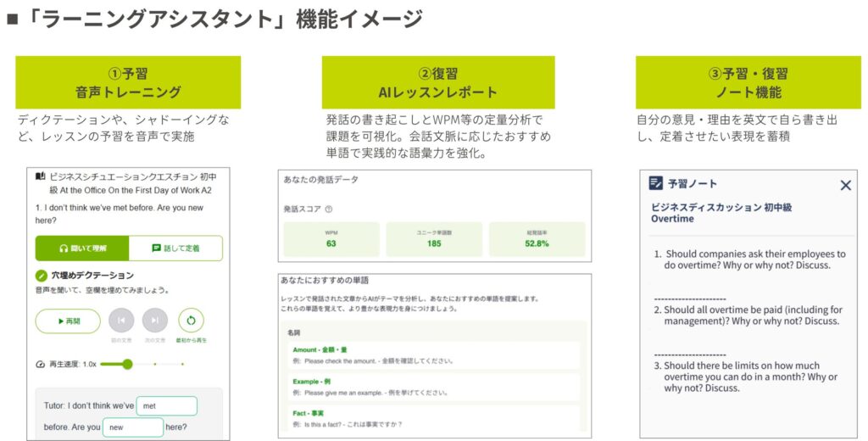
Task: Select the recommended word 'Amount - 金額・量'
Action: click(320, 349)
